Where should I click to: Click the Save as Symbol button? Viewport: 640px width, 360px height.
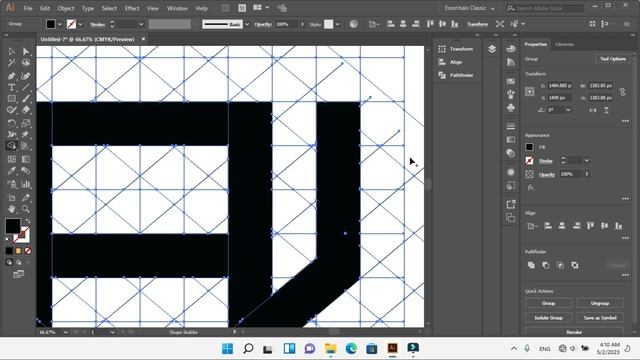(600, 318)
